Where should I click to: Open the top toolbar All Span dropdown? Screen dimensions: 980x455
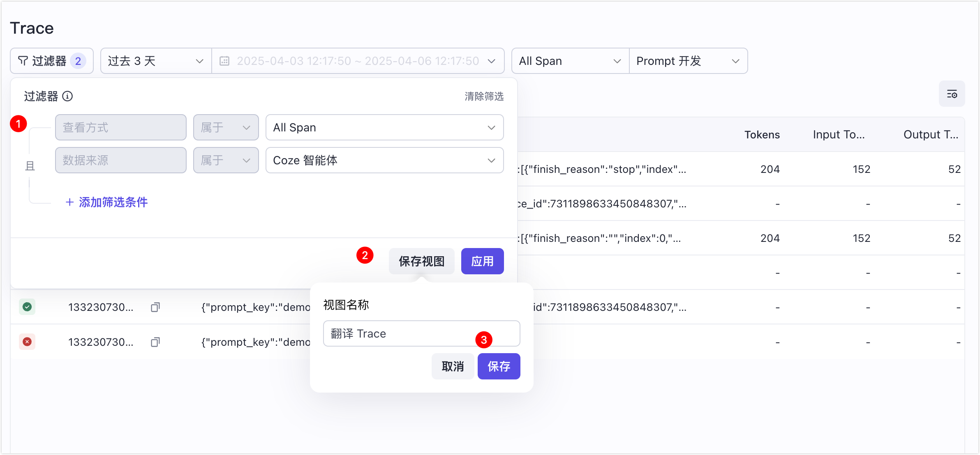point(570,61)
